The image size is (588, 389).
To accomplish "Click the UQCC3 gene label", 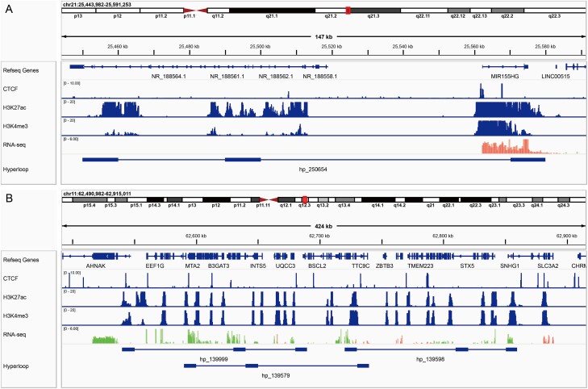I will coord(286,266).
